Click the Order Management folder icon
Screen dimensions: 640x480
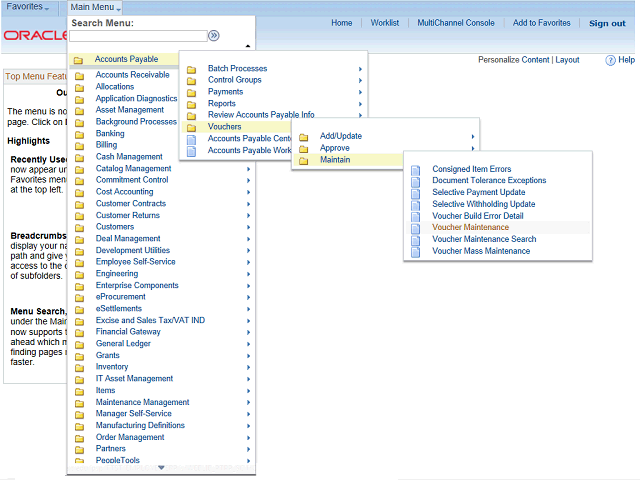click(79, 438)
